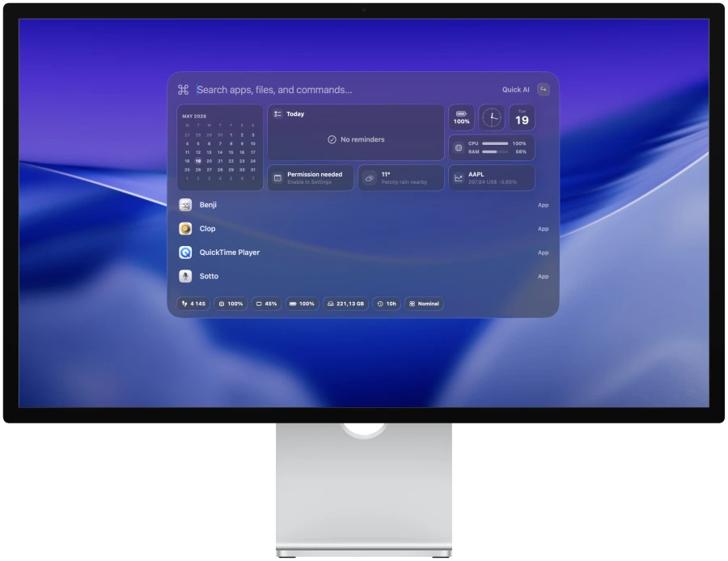728x561 pixels.
Task: Open the analog clock widget
Action: click(491, 117)
